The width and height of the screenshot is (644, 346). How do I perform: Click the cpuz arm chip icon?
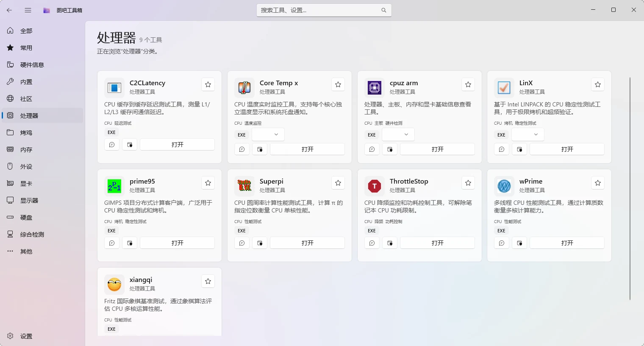(375, 88)
